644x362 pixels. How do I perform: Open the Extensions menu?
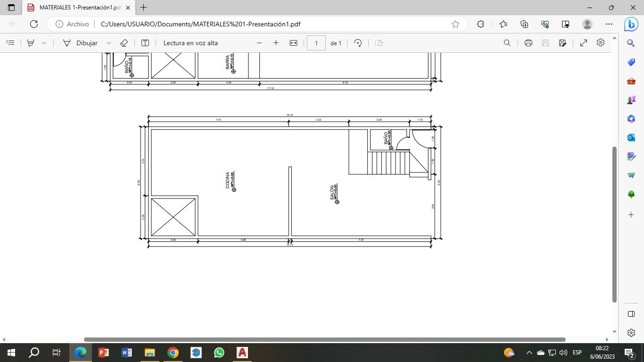pos(480,24)
